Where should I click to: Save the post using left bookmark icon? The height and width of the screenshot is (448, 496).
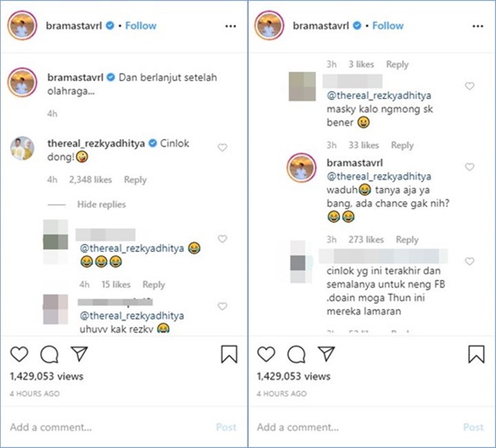click(x=229, y=354)
